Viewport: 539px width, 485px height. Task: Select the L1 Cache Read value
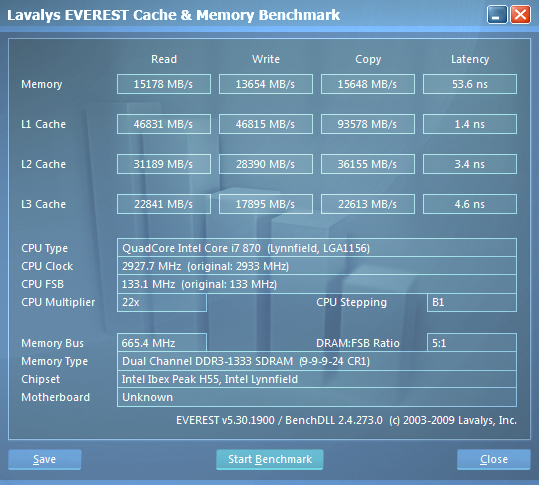[x=164, y=124]
